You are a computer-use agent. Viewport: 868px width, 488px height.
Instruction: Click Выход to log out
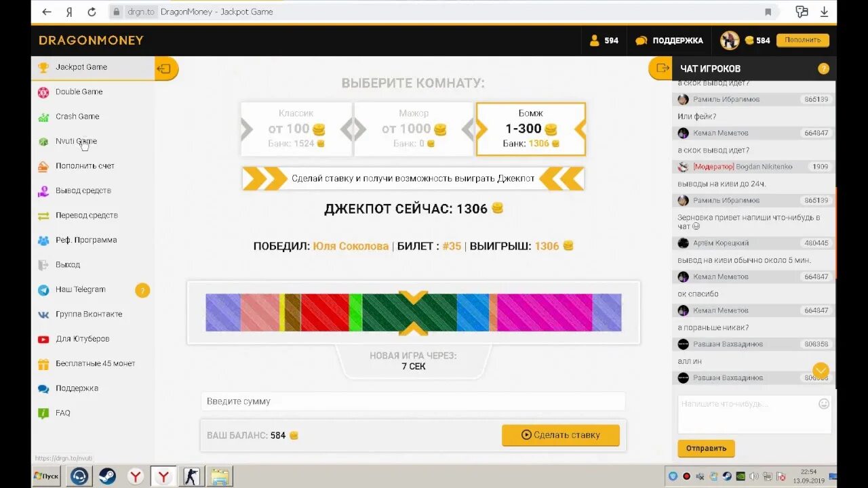click(x=68, y=264)
